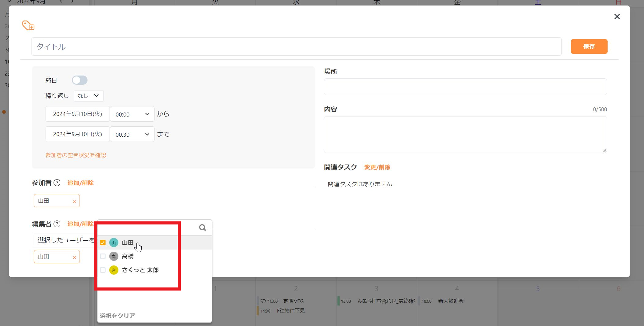Screen dimensions: 644x326
Task: Open the 00:00 start time dropdown
Action: (132, 114)
